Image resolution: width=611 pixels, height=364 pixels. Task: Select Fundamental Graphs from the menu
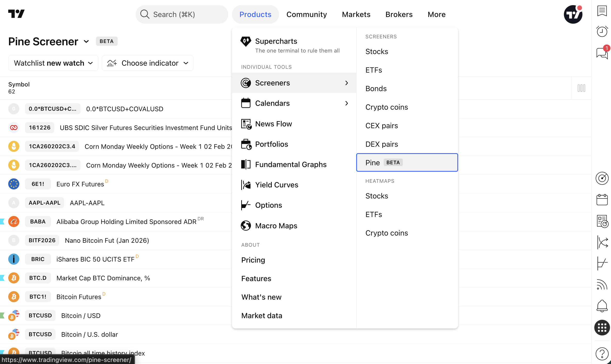(291, 164)
